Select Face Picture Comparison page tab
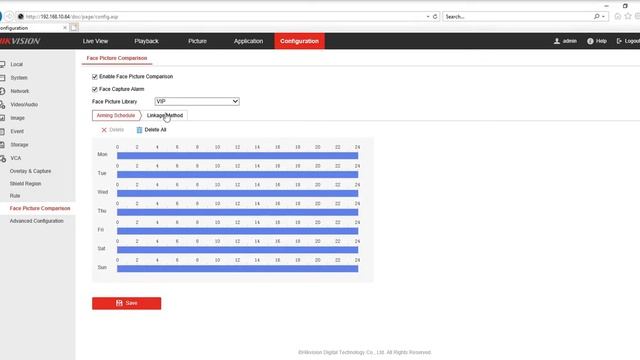The height and width of the screenshot is (360, 640). click(x=117, y=58)
